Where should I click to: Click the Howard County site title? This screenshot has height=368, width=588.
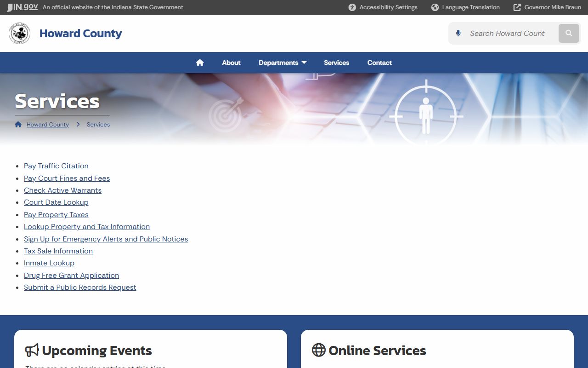[80, 34]
